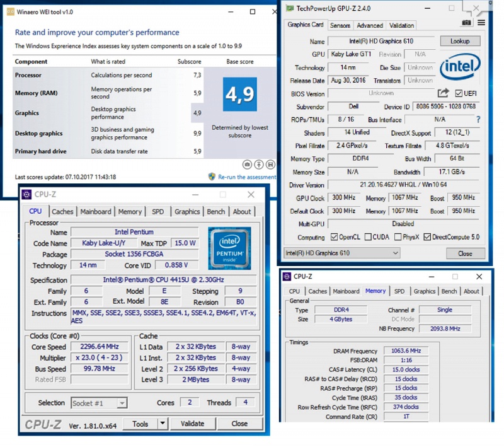Open Mainboard tab in the CPU-Z processor window
Screen dimensions: 504x447
[x=96, y=212]
